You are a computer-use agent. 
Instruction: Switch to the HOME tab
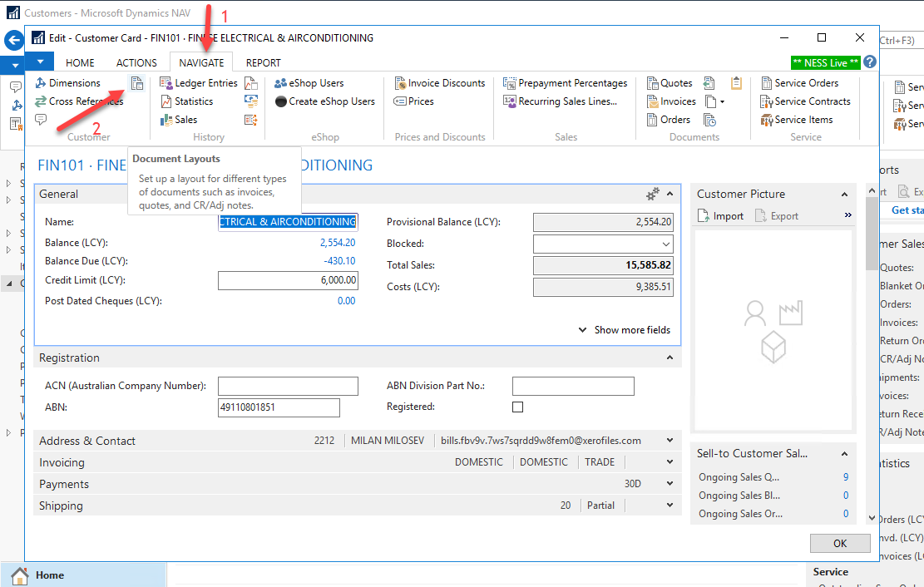coord(80,62)
